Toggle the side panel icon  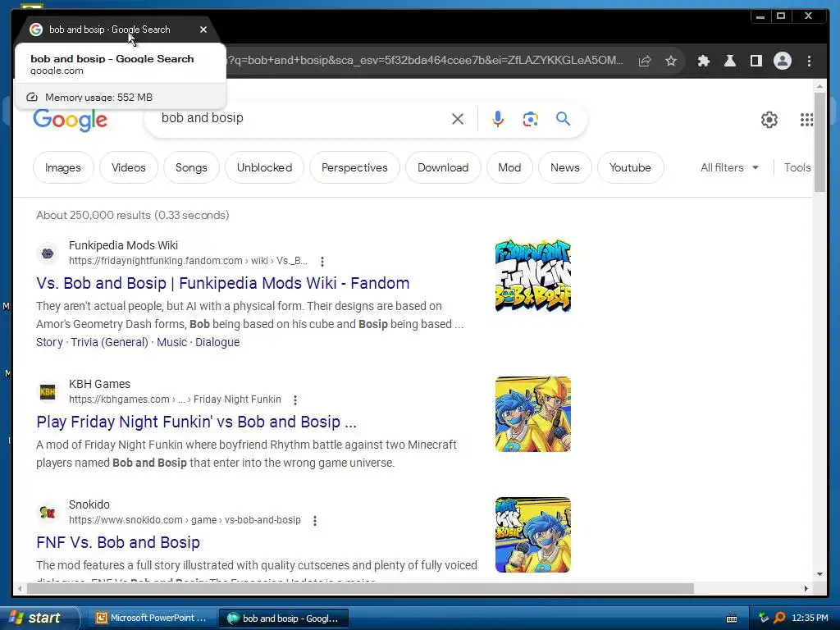click(x=756, y=61)
